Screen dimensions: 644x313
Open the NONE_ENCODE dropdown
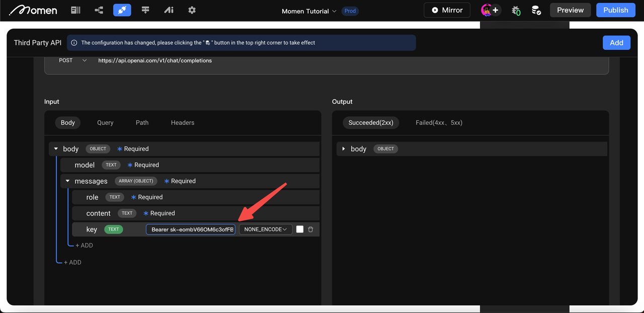[266, 229]
